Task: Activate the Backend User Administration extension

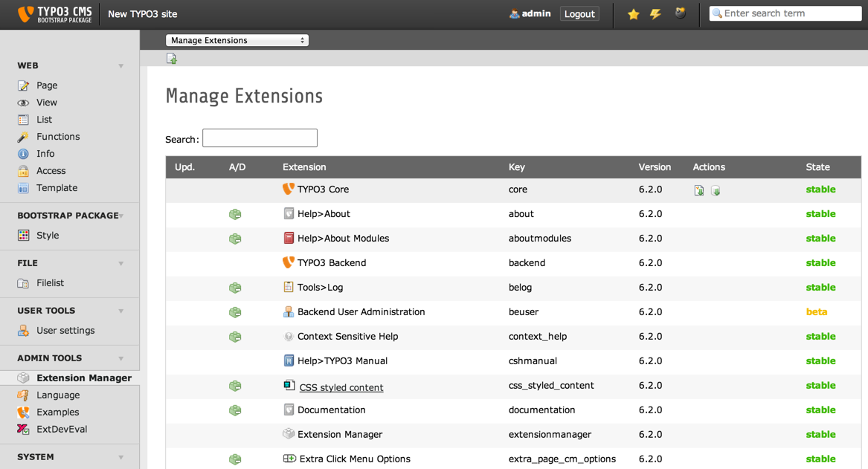Action: pyautogui.click(x=235, y=312)
